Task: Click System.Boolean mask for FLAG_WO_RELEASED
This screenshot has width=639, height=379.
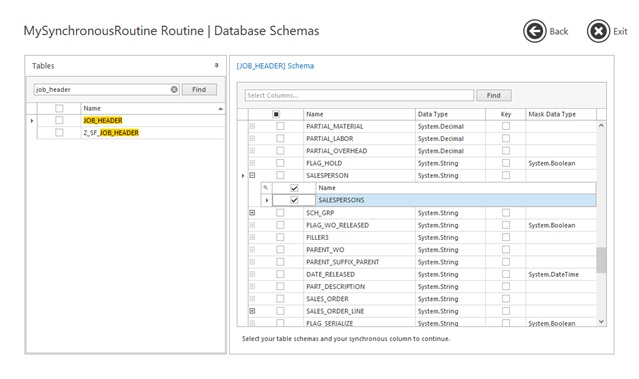Action: 552,225
